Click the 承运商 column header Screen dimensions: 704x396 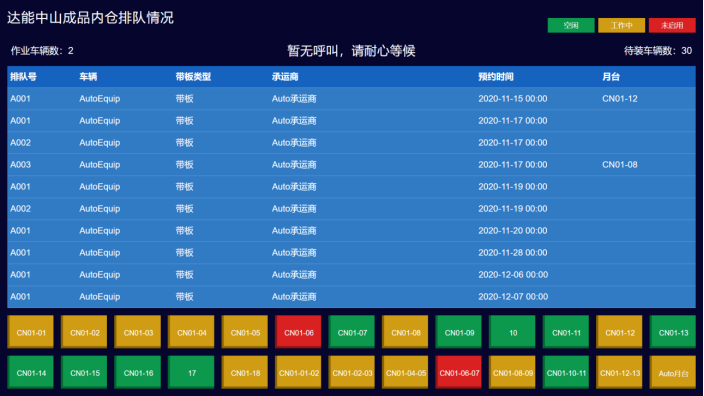285,77
